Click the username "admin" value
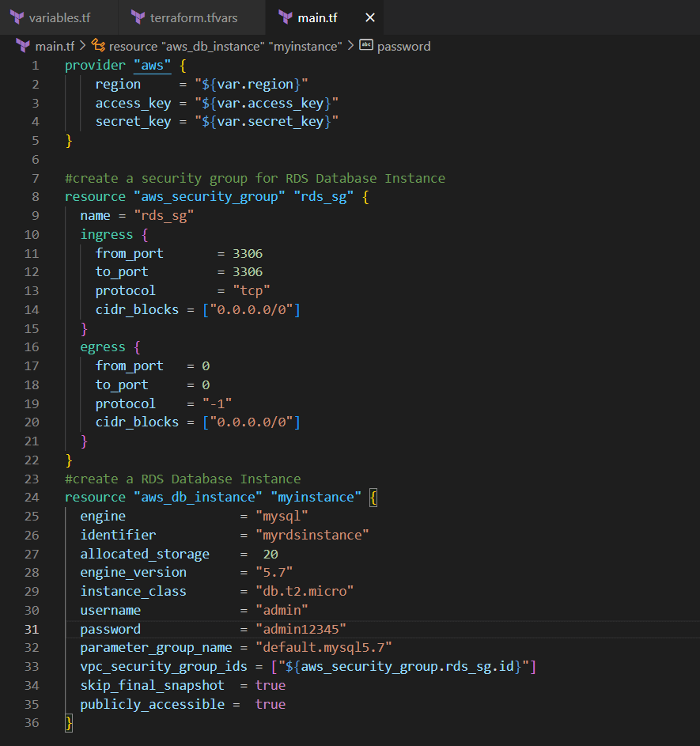The width and height of the screenshot is (700, 746). click(x=282, y=611)
